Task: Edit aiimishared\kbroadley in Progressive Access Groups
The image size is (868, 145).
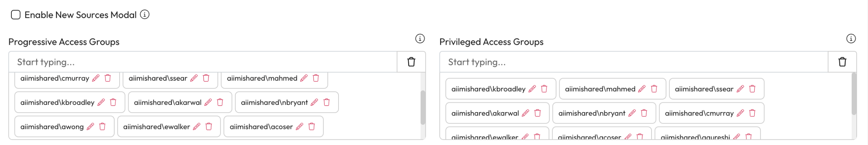Action: coord(101,102)
